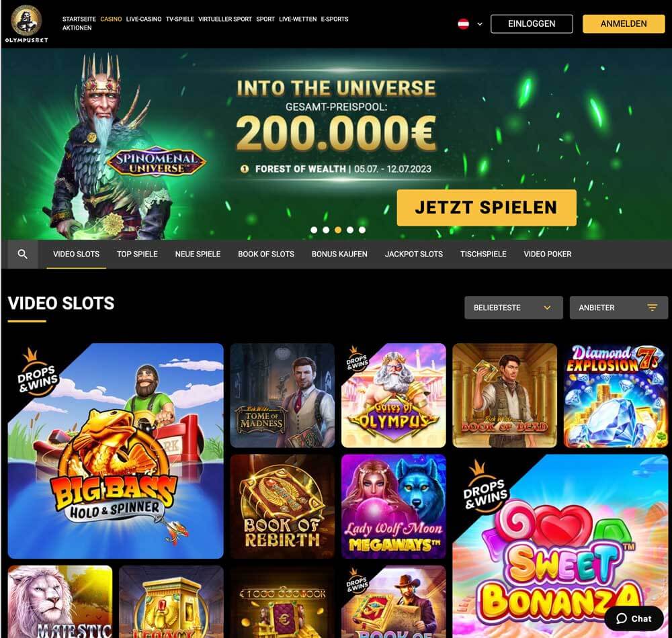Viewport: 672px width, 638px height.
Task: Open Live-Casino in top navigation
Action: coord(144,19)
